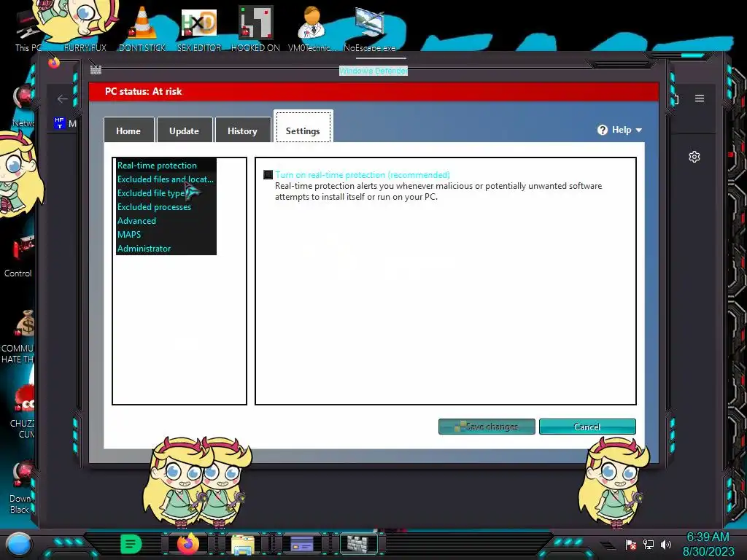
Task: Select the Settings tab
Action: (x=303, y=128)
